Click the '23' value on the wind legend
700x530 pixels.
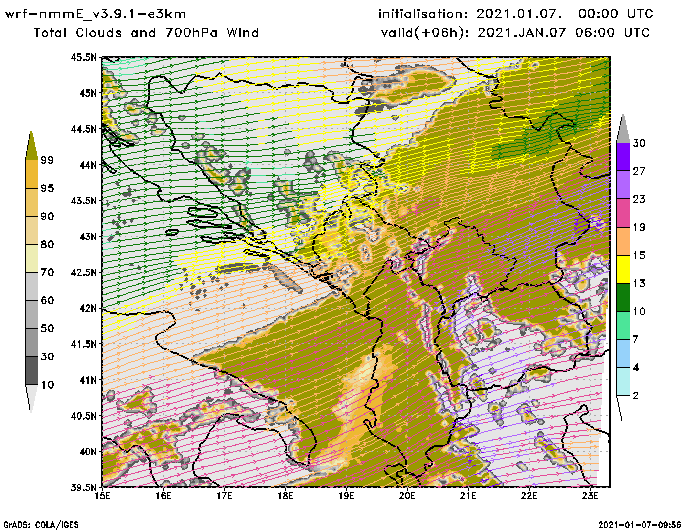[x=639, y=199]
